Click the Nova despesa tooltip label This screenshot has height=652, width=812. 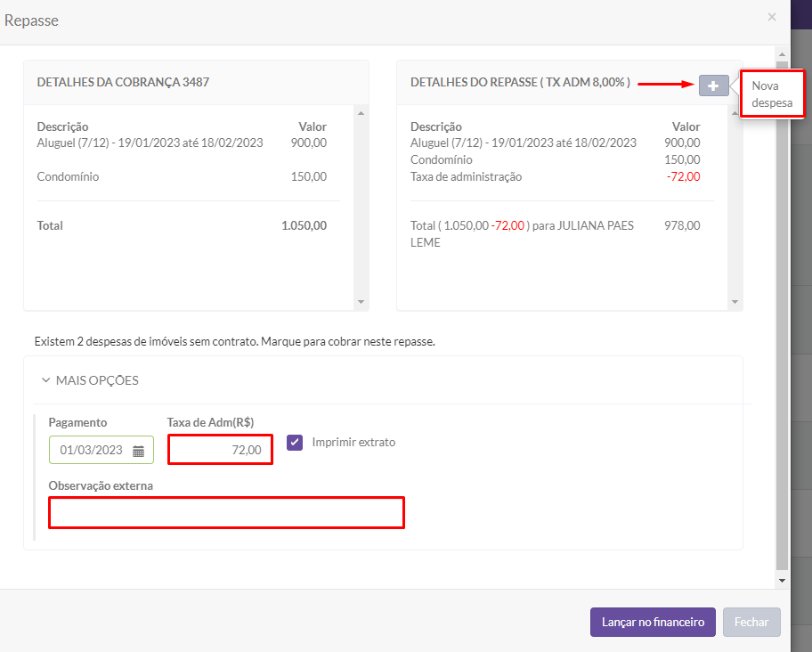click(772, 94)
